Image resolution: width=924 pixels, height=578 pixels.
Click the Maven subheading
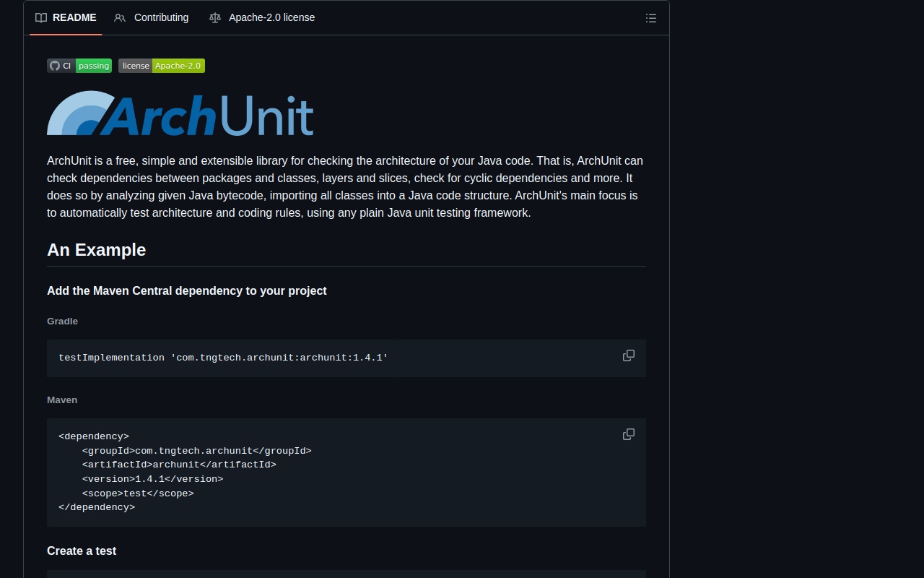(x=62, y=400)
